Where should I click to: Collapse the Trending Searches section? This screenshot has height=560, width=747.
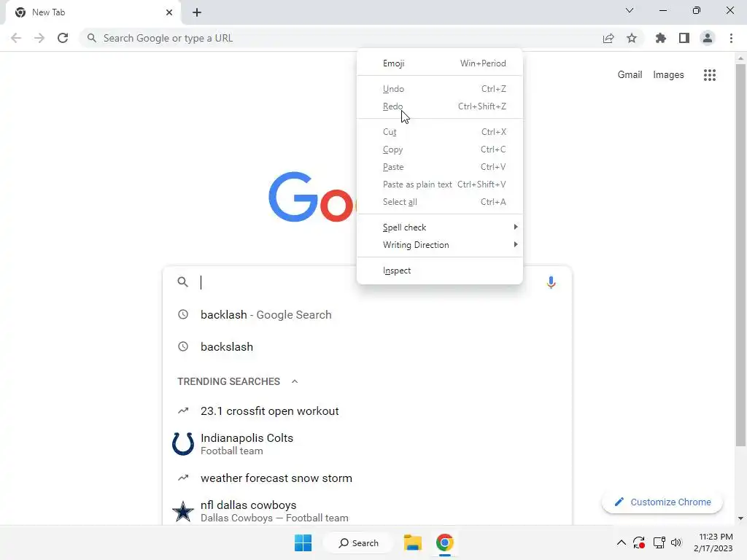295,381
